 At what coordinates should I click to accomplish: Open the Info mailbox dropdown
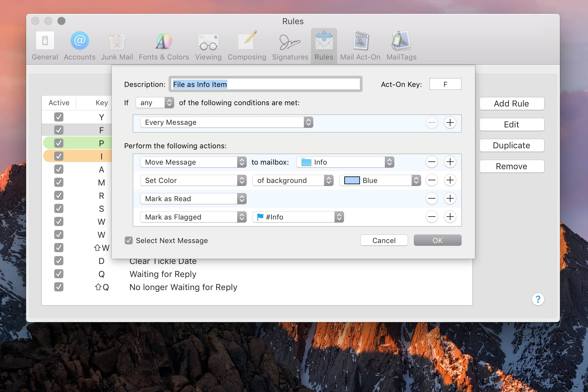(x=345, y=162)
